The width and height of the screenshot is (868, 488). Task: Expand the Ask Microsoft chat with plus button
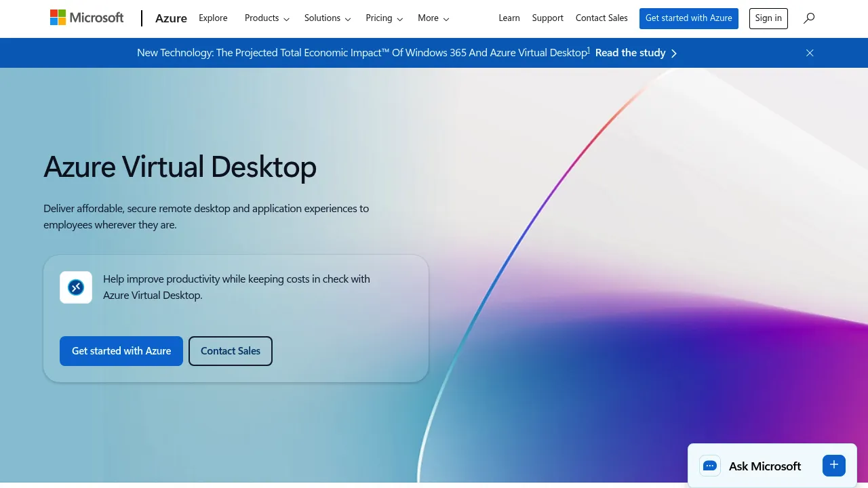pyautogui.click(x=834, y=465)
